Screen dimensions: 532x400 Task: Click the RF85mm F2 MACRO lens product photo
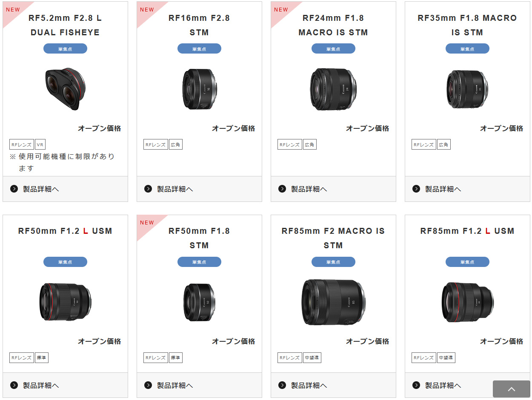(333, 302)
